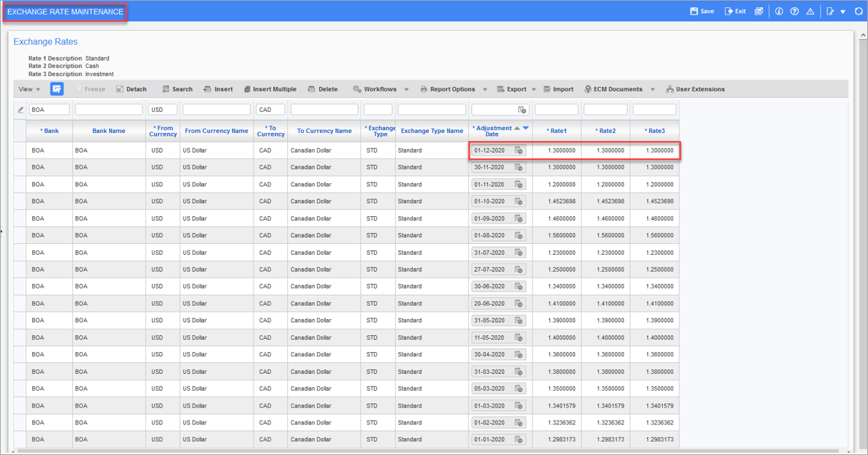Expand the Report Options dropdown arrow
The image size is (868, 455).
point(485,89)
